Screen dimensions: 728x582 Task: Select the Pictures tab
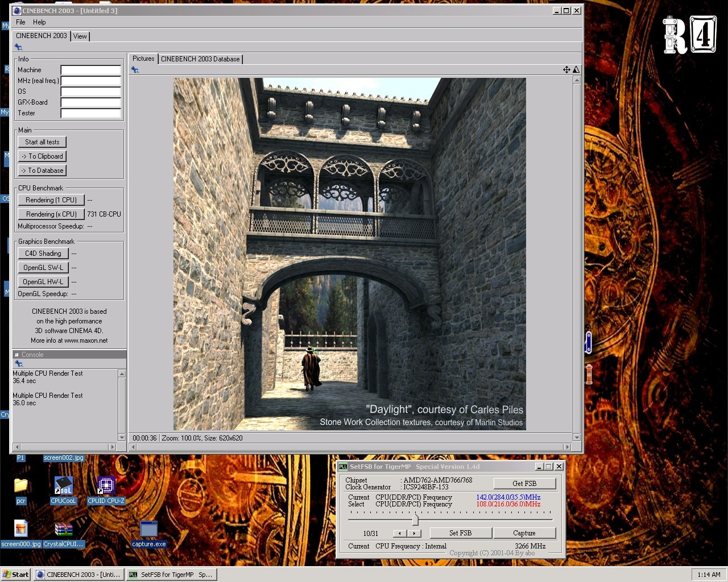143,59
